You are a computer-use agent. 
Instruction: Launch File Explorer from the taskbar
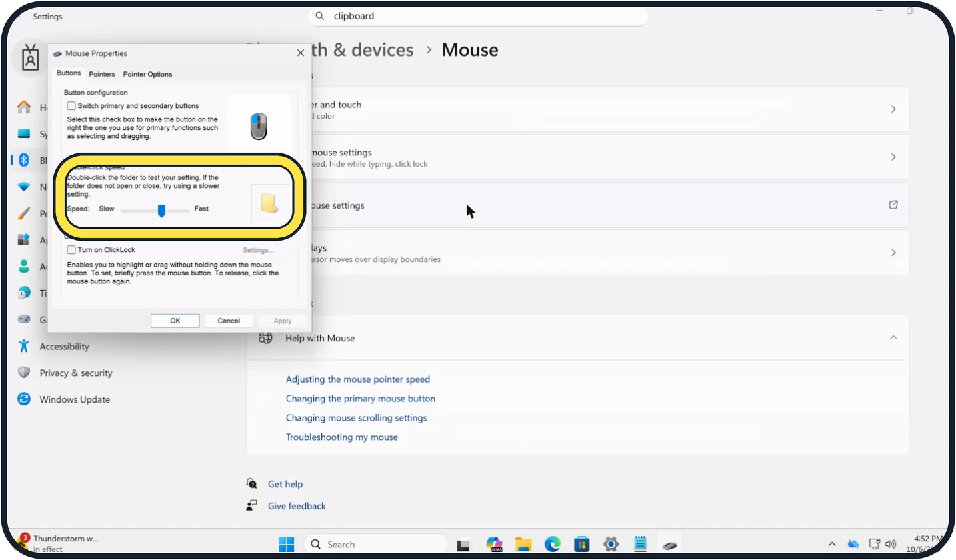[523, 544]
